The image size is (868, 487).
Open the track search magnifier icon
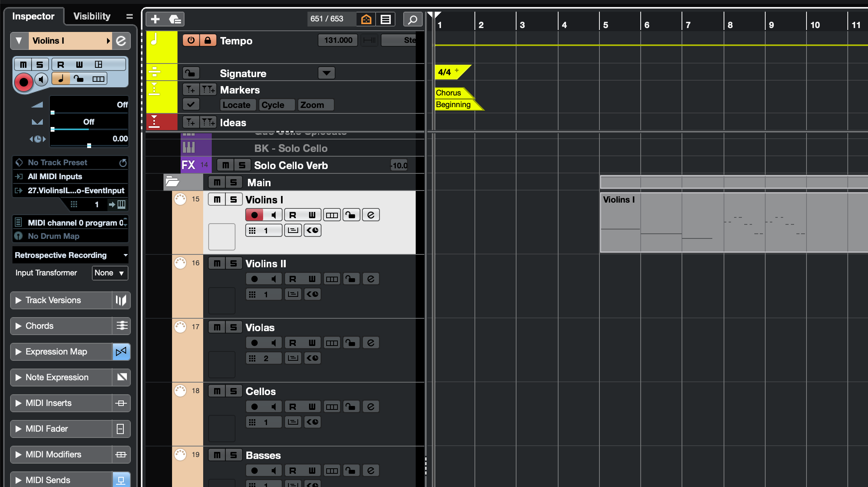pos(413,19)
